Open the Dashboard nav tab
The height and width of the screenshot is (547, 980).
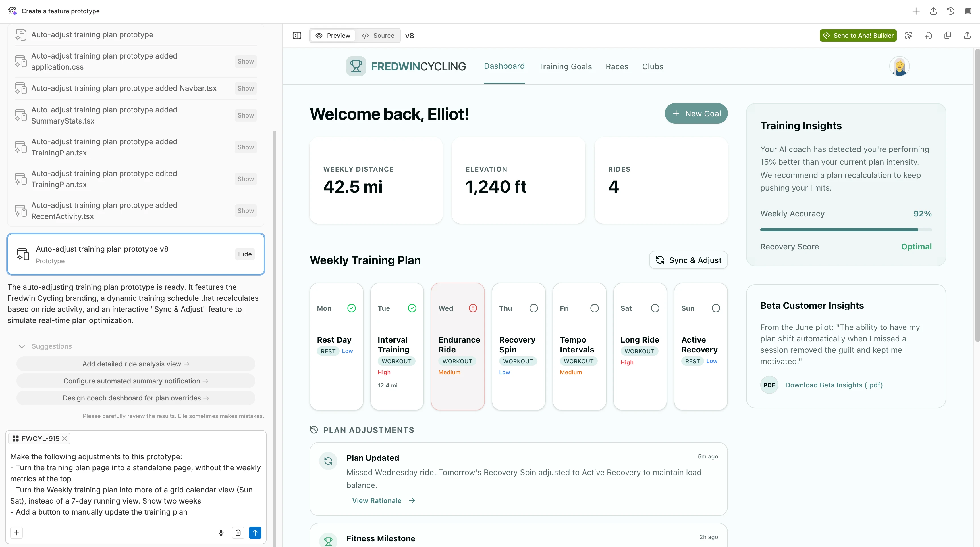pyautogui.click(x=504, y=66)
